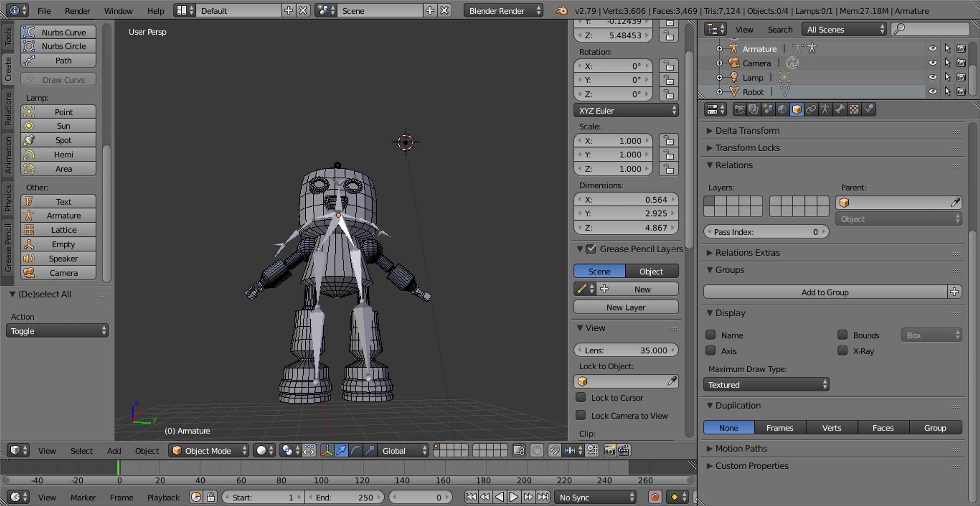Viewport: 980px width, 506px height.
Task: Add a Sun lamp
Action: click(58, 126)
